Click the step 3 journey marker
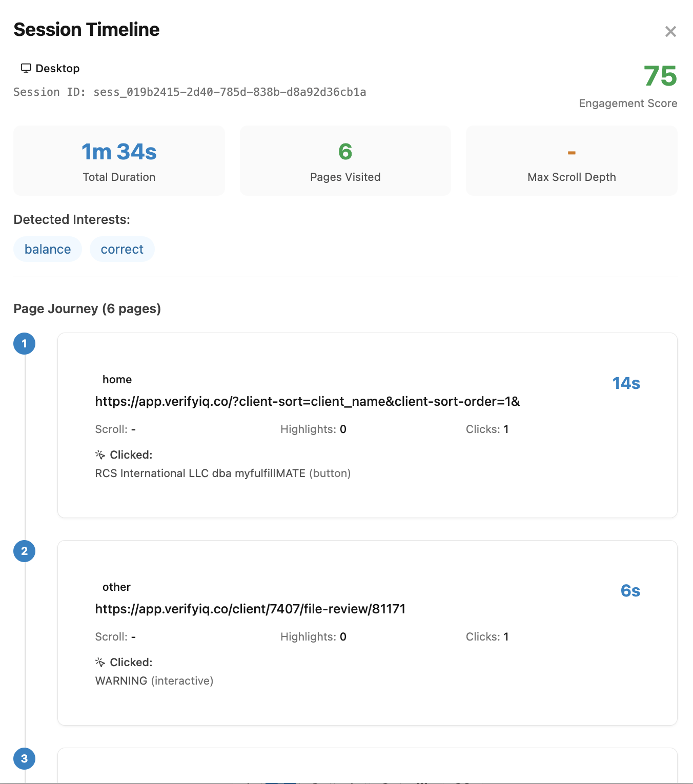 click(24, 759)
